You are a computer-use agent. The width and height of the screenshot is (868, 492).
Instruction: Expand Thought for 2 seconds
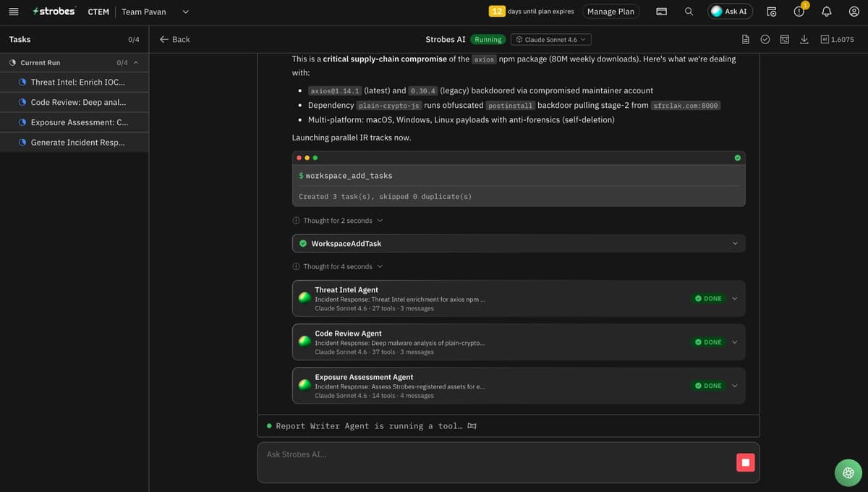click(x=338, y=221)
